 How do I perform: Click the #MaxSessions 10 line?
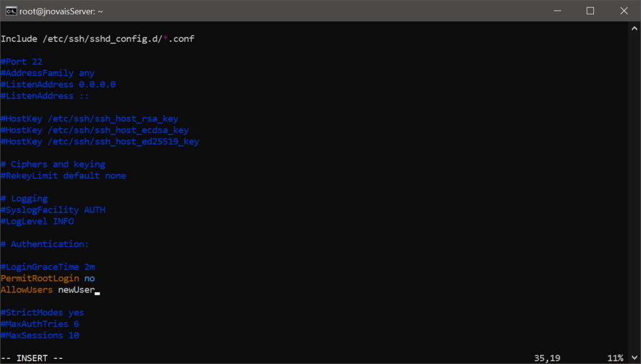click(40, 336)
